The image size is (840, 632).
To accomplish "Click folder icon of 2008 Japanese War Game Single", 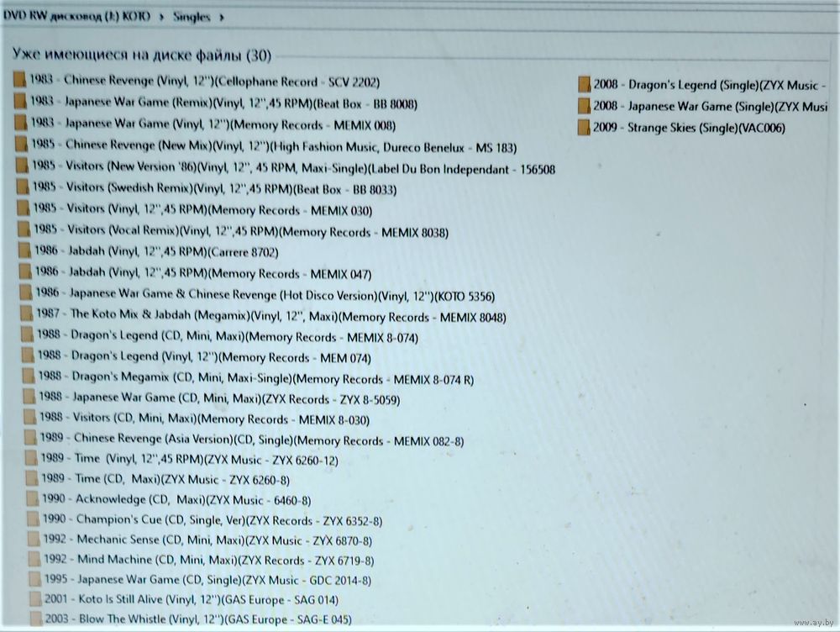I will coord(584,106).
